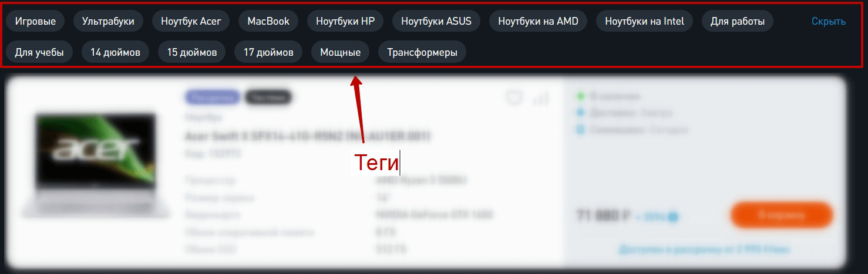
Task: Open the Acer laptop product thumbnail
Action: coord(96,166)
